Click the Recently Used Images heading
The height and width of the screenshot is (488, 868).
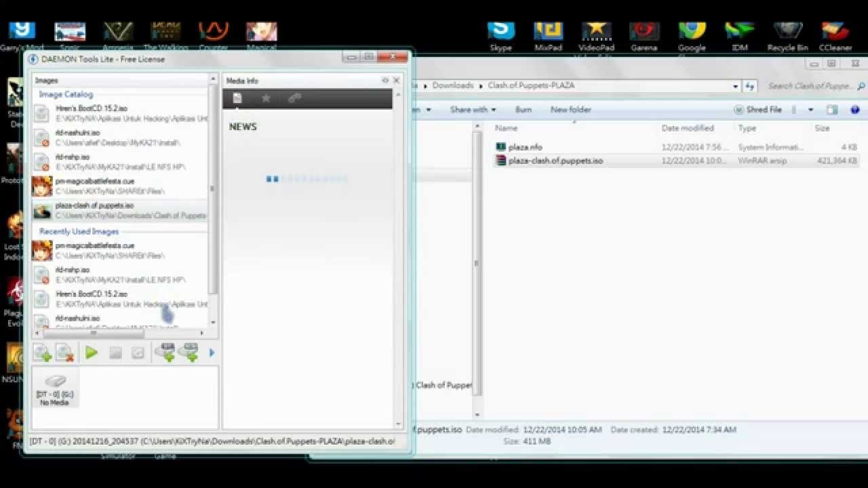(79, 232)
